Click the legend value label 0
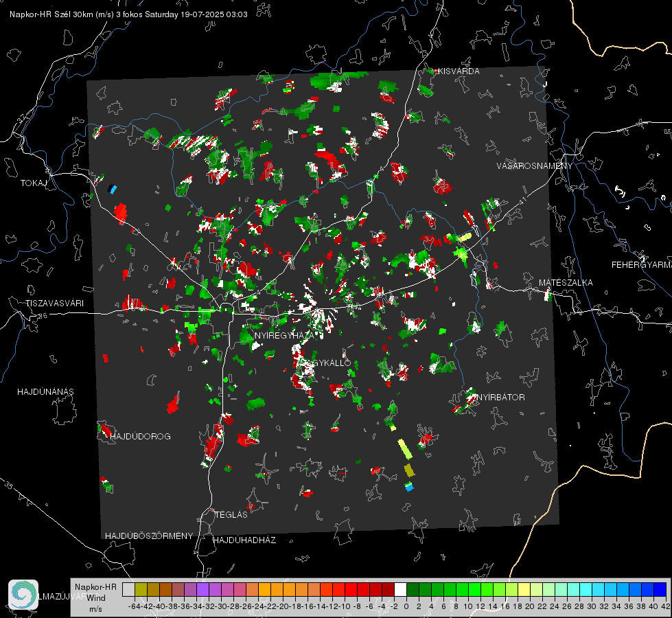The width and height of the screenshot is (672, 618). pyautogui.click(x=406, y=606)
